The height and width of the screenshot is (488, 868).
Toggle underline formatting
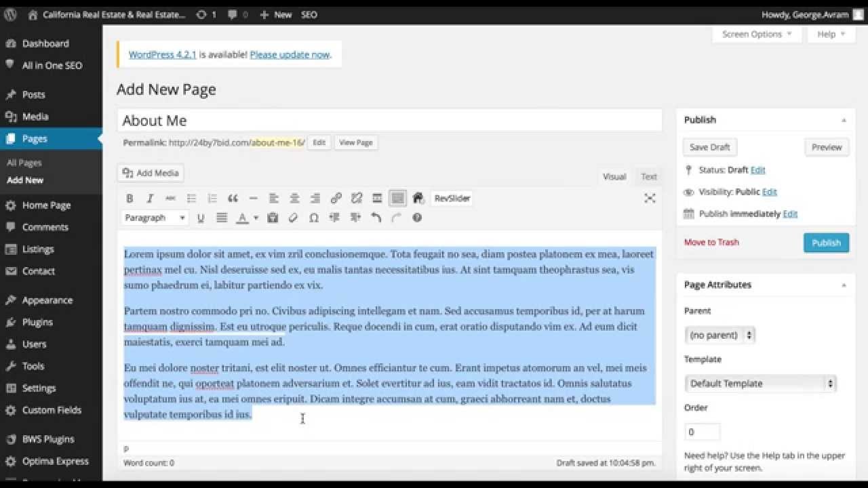[201, 218]
